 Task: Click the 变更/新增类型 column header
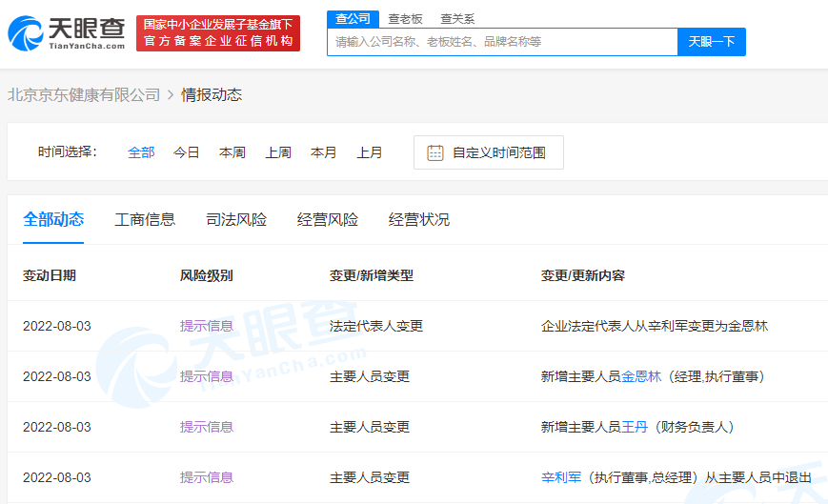(372, 275)
